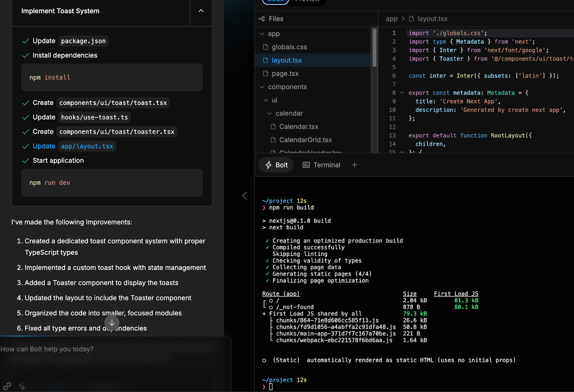Open hooks/use-toast.ts file chip
Image resolution: width=574 pixels, height=392 pixels.
[94, 117]
